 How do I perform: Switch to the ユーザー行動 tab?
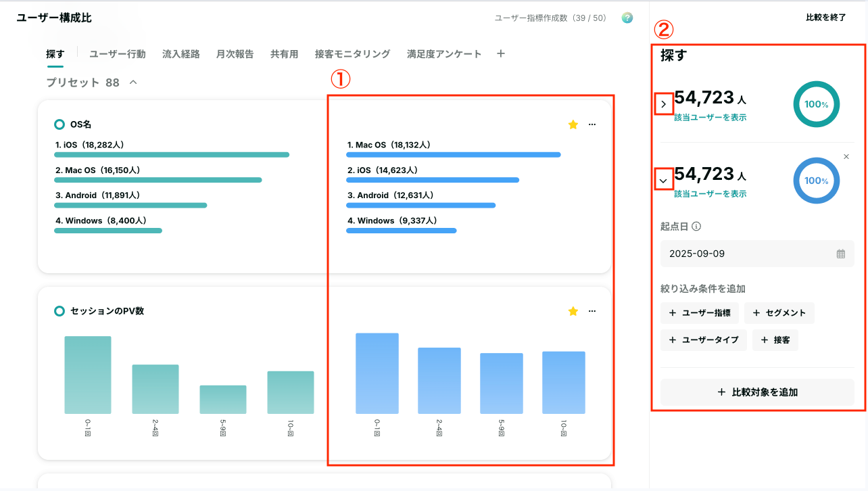(x=118, y=54)
